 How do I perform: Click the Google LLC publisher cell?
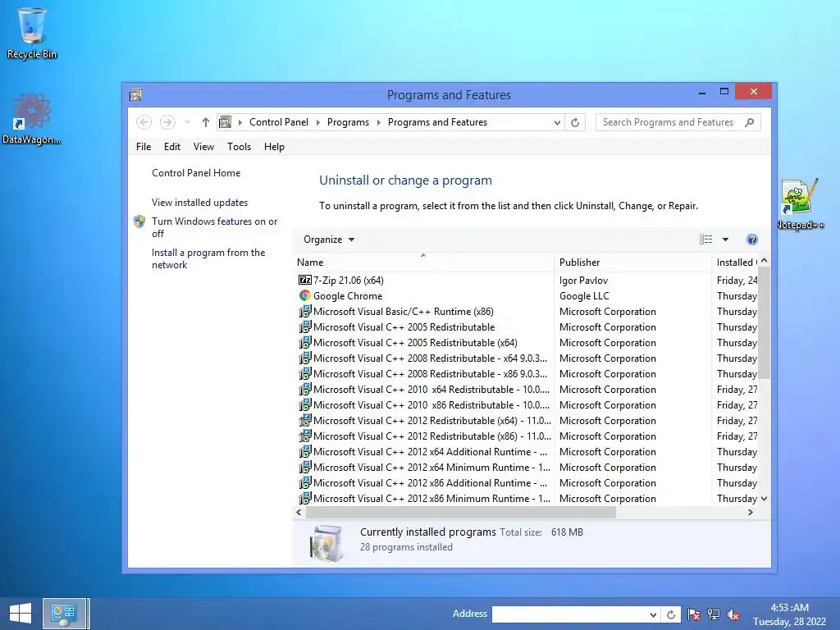point(584,295)
